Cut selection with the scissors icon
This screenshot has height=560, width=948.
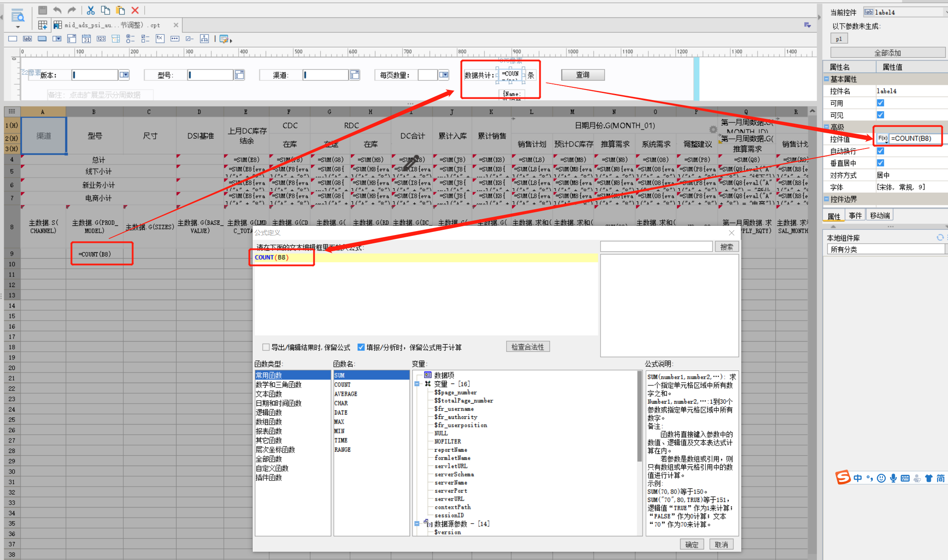pos(90,10)
